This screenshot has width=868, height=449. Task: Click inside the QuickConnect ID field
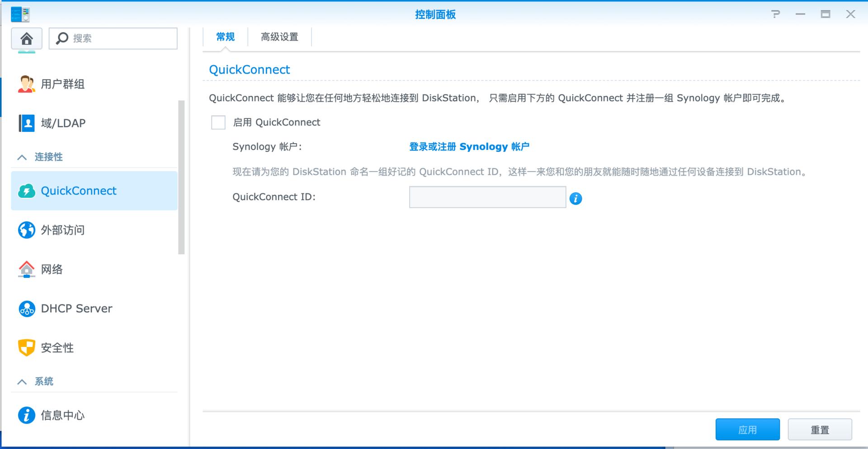pos(487,197)
